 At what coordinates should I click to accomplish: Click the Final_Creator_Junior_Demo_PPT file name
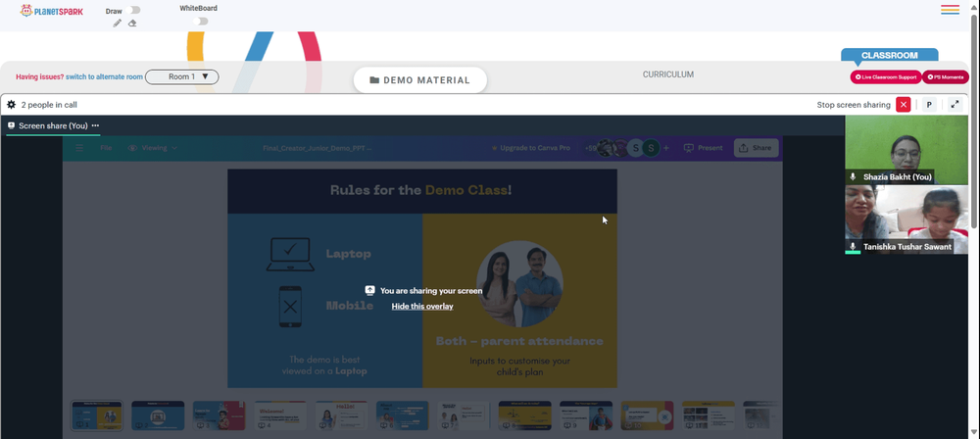318,148
